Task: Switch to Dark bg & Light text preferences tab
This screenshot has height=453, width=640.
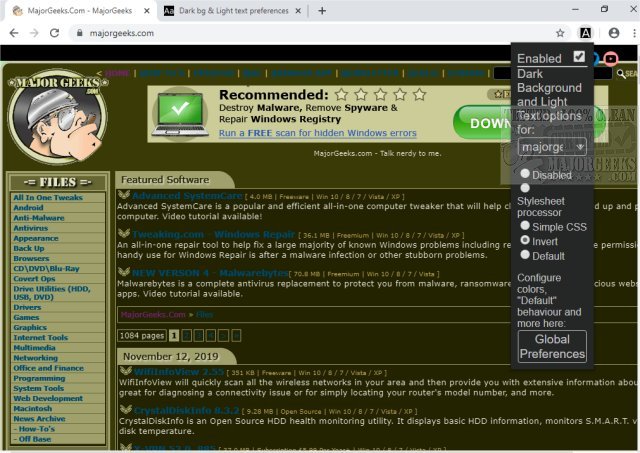Action: coord(233,11)
